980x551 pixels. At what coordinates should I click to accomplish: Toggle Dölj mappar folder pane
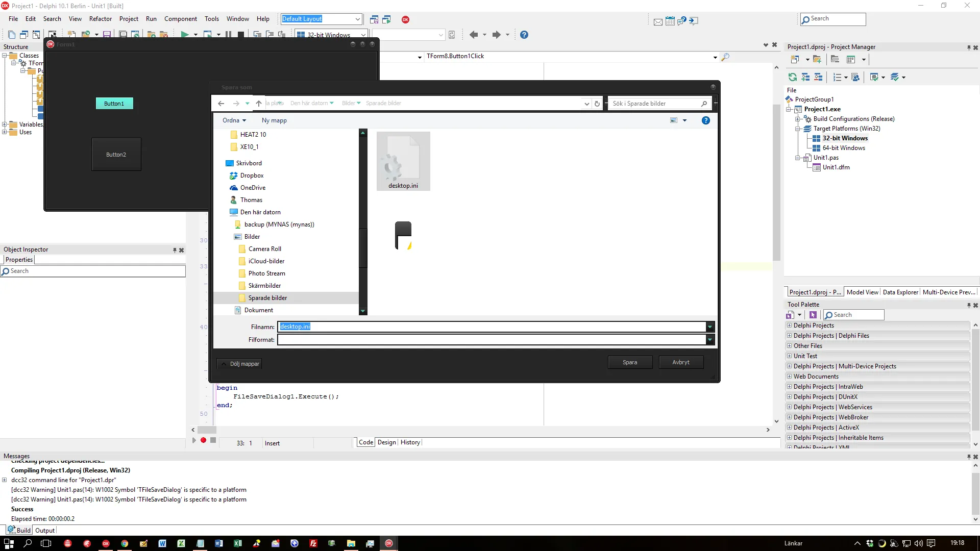tap(240, 364)
